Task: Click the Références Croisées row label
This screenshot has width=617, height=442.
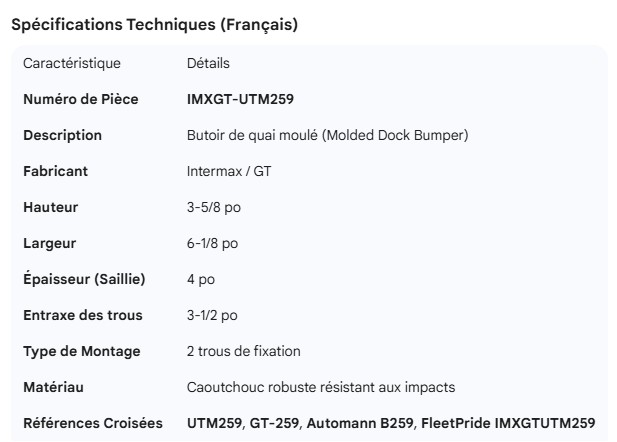Action: [x=93, y=423]
